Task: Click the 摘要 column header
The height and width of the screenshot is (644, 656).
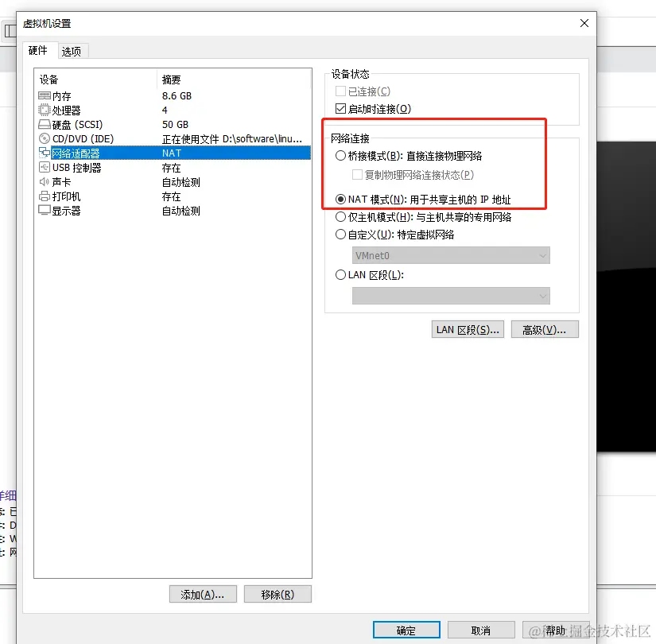Action: point(171,79)
